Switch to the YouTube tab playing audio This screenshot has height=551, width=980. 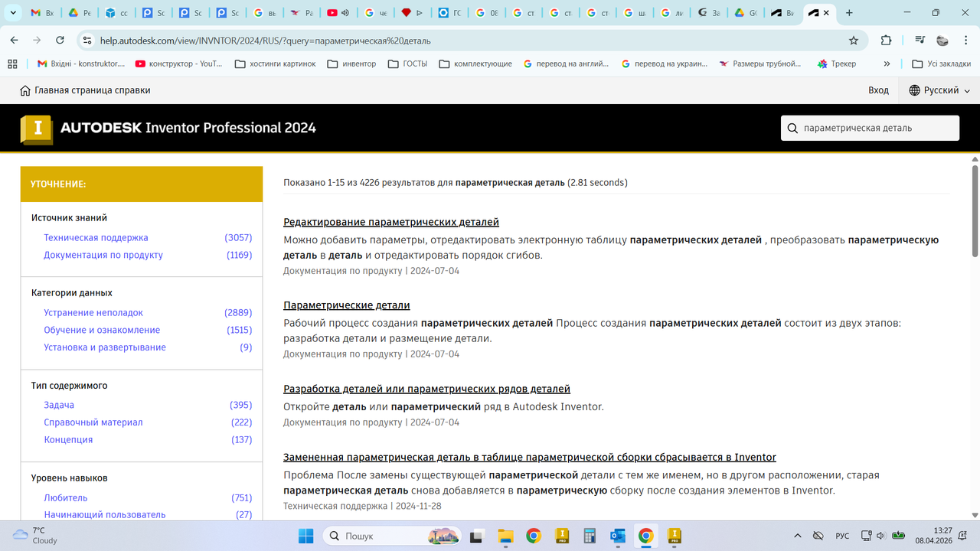[x=338, y=13]
